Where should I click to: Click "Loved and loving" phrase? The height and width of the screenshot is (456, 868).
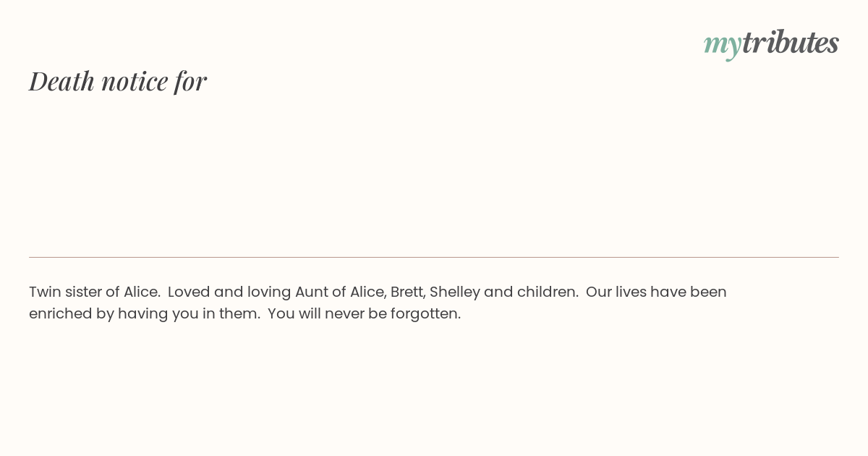point(229,292)
